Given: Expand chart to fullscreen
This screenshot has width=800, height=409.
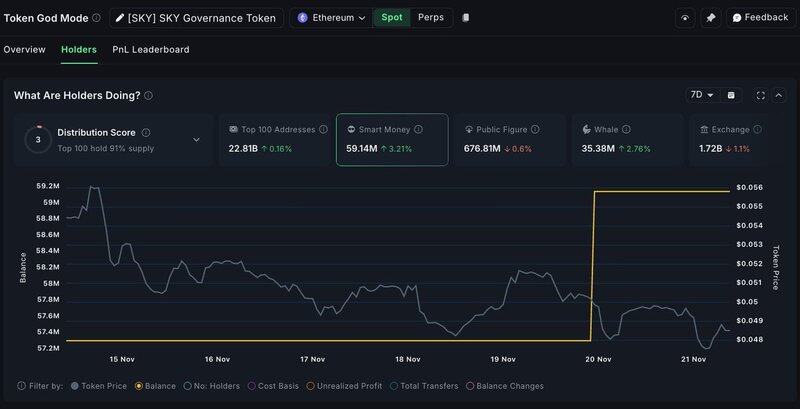Looking at the screenshot, I should pos(761,95).
